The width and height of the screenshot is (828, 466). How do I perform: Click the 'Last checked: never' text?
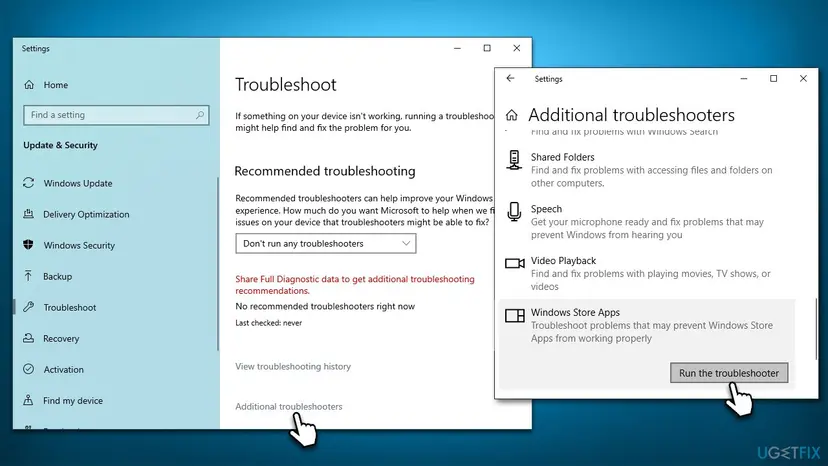[269, 323]
